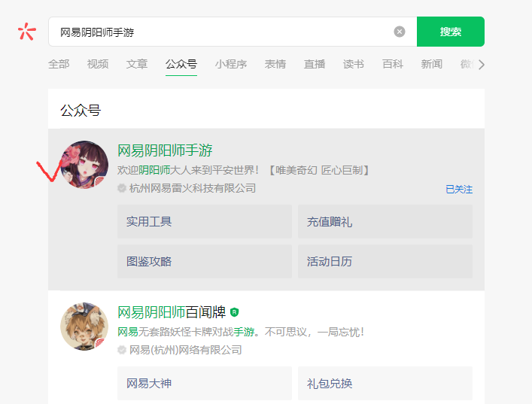532x404 pixels.
Task: Click verified badge beside 网易(杭州)网络有限公司
Action: click(x=122, y=350)
